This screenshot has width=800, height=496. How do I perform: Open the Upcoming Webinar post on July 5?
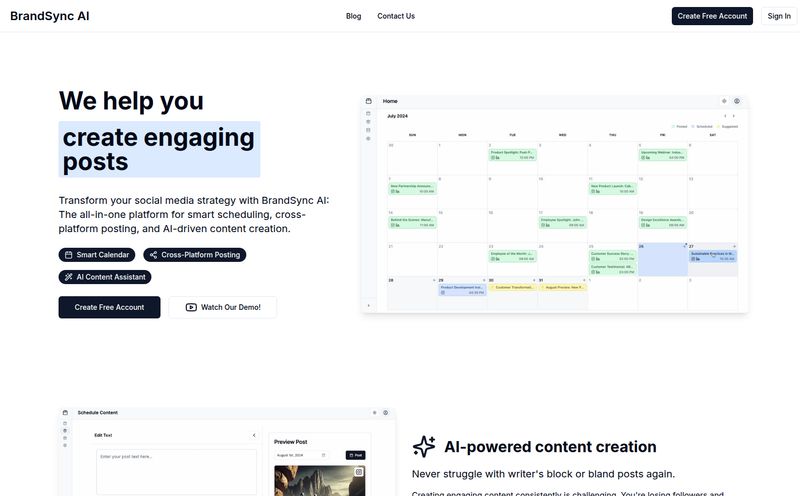click(662, 155)
